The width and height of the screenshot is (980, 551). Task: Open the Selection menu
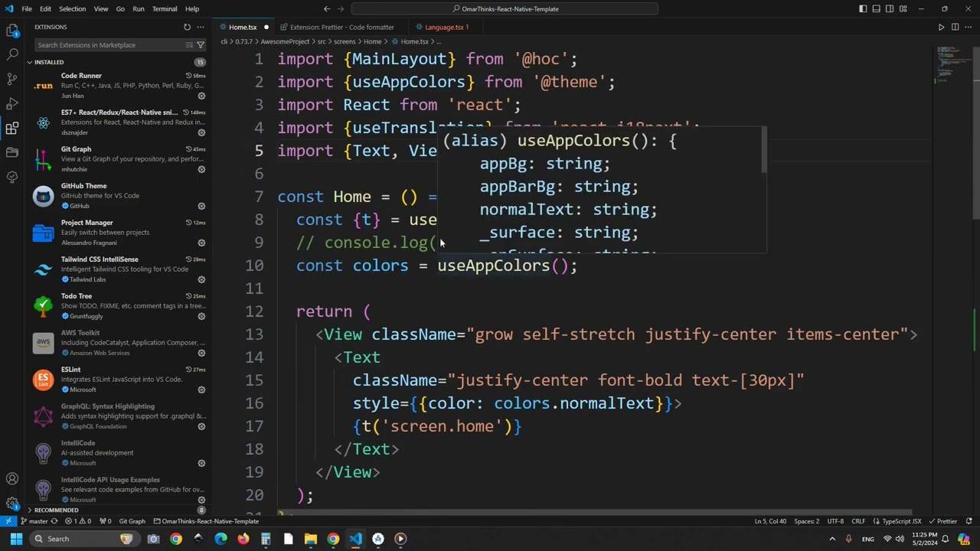tap(72, 9)
